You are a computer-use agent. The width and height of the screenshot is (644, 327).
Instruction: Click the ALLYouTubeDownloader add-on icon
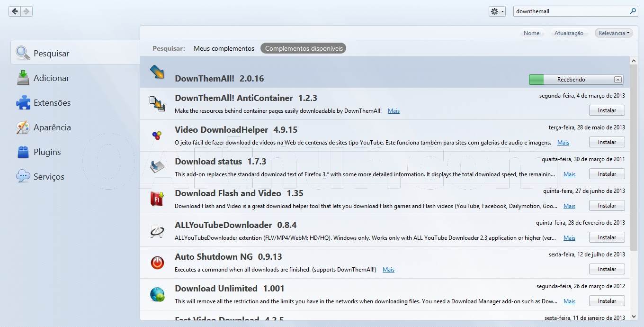157,231
